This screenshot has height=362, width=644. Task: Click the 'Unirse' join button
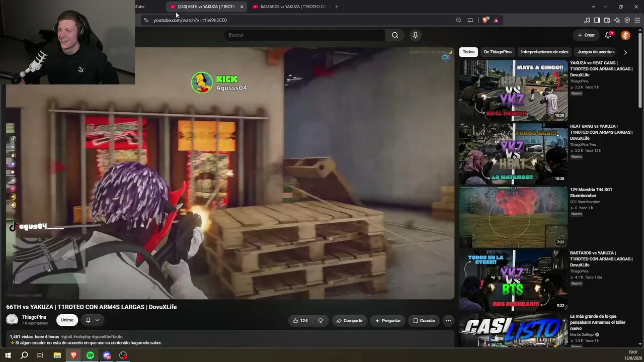click(67, 320)
